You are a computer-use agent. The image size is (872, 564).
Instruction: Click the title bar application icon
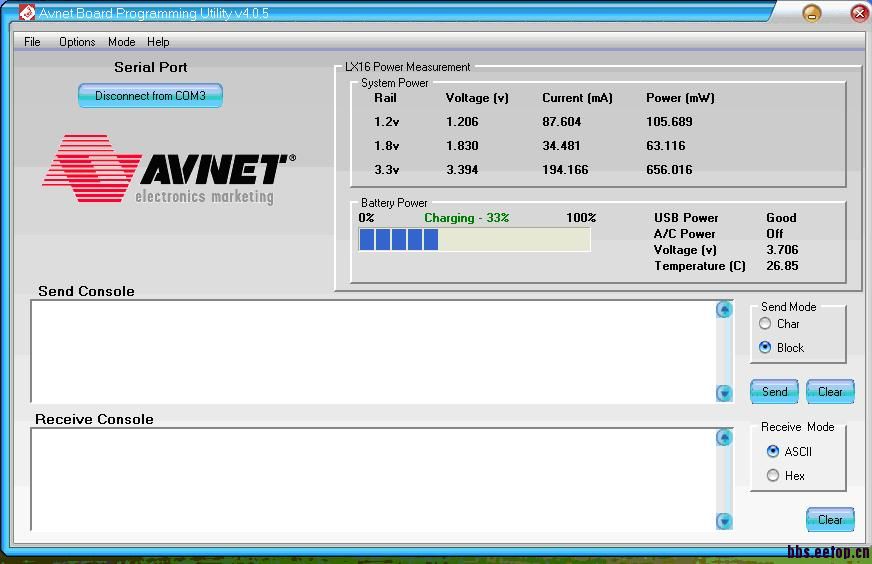[27, 12]
